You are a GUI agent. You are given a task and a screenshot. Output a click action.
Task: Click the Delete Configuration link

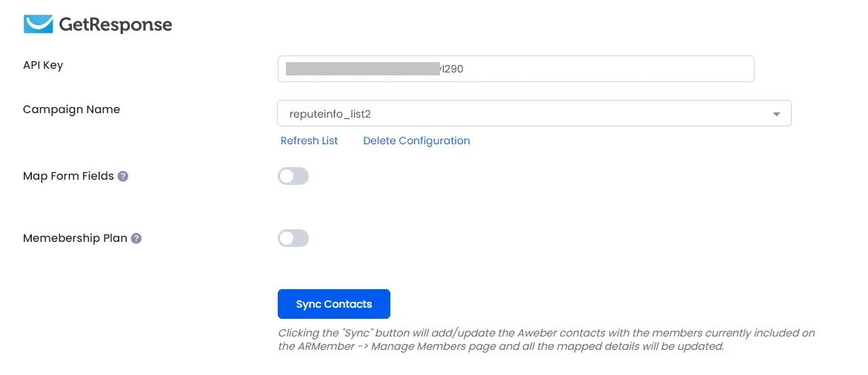click(x=416, y=141)
